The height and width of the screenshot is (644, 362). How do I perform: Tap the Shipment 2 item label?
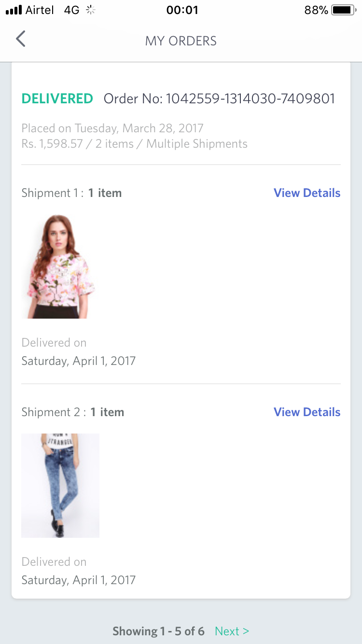(x=73, y=412)
